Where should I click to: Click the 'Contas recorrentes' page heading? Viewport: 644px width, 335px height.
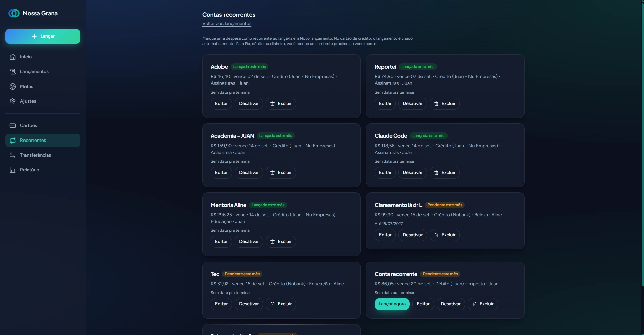click(x=229, y=15)
